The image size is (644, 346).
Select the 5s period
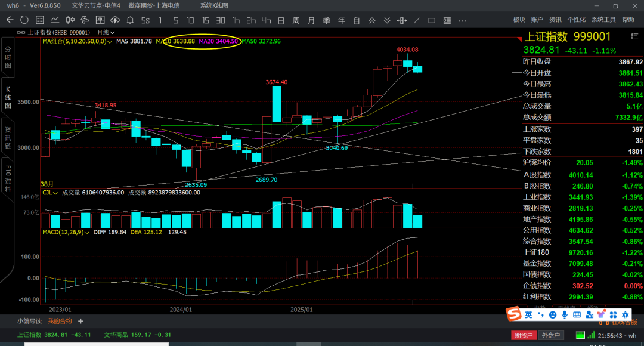145,20
